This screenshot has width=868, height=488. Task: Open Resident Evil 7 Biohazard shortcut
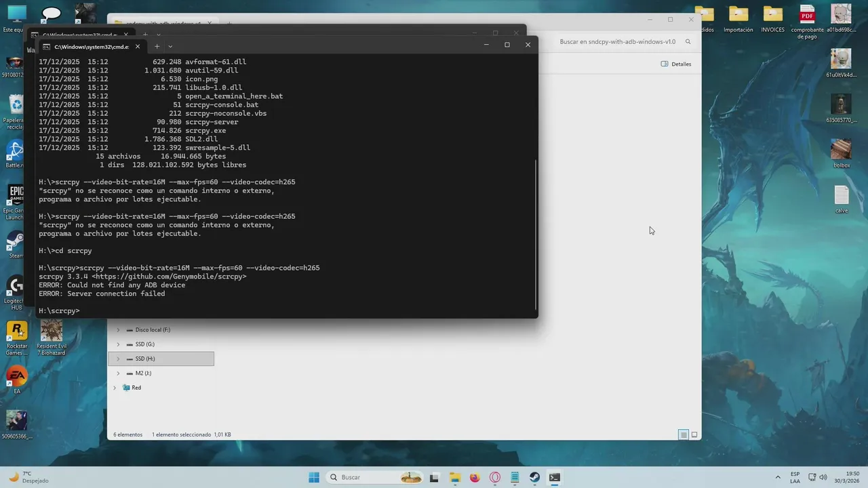click(x=52, y=338)
